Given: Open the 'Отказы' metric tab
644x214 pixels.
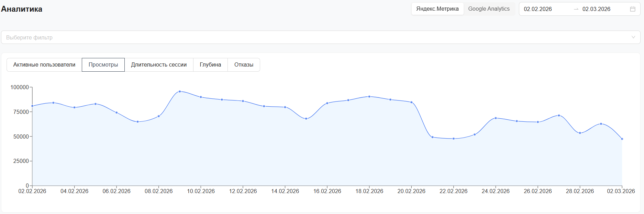Looking at the screenshot, I should tap(244, 65).
